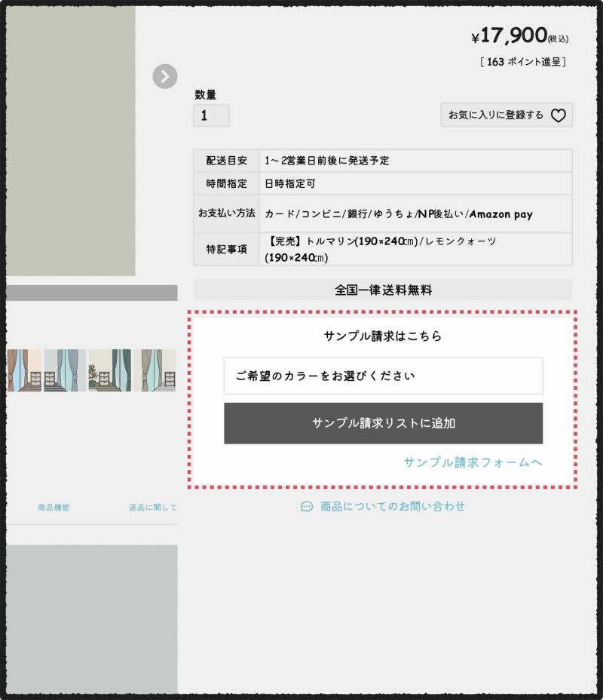Click the 特記事項 row header

(x=226, y=249)
